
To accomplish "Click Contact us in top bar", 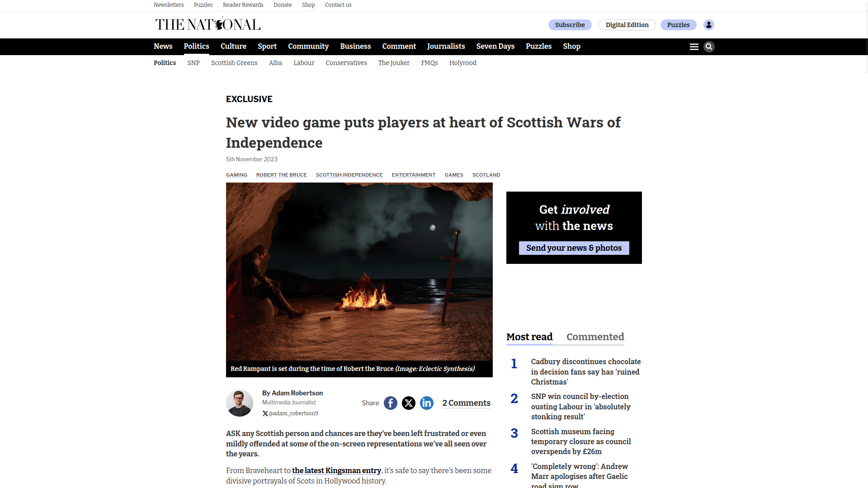I will 338,5.
